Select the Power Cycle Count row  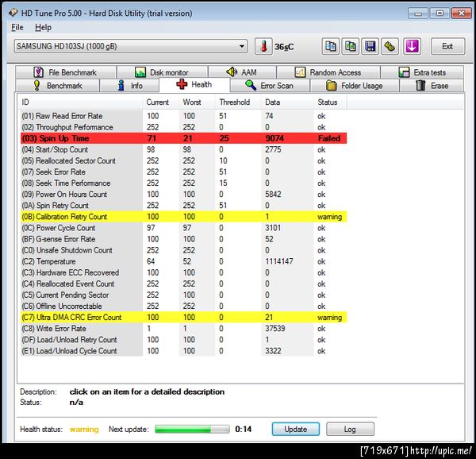(184, 228)
